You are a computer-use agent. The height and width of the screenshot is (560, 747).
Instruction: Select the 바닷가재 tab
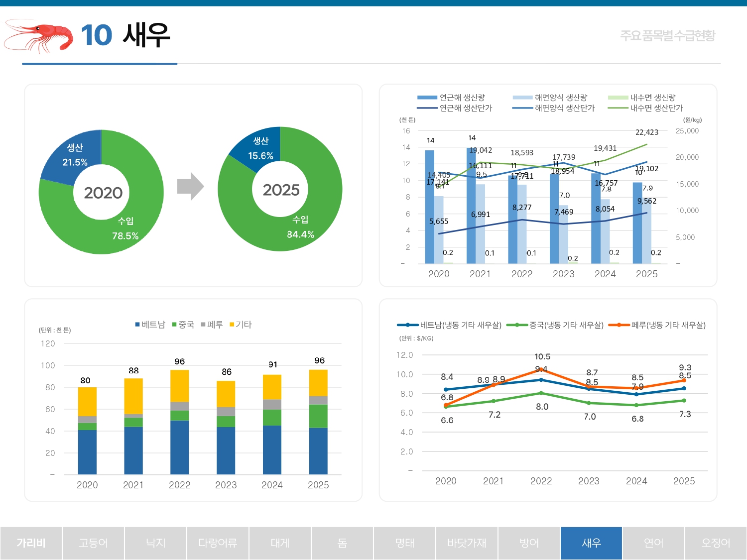[467, 543]
